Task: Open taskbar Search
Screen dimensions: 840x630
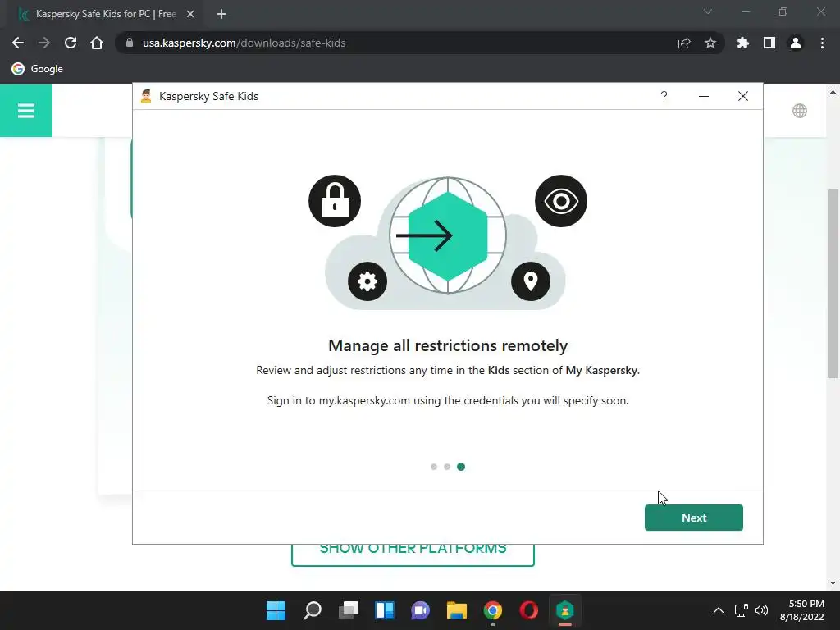Action: pos(313,610)
